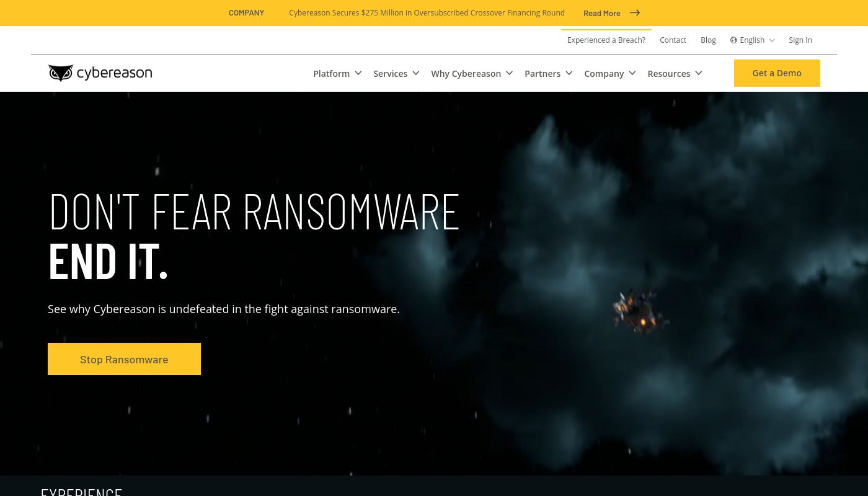Click the END IT. heading
Viewport: 868px width, 496px height.
[x=108, y=261]
